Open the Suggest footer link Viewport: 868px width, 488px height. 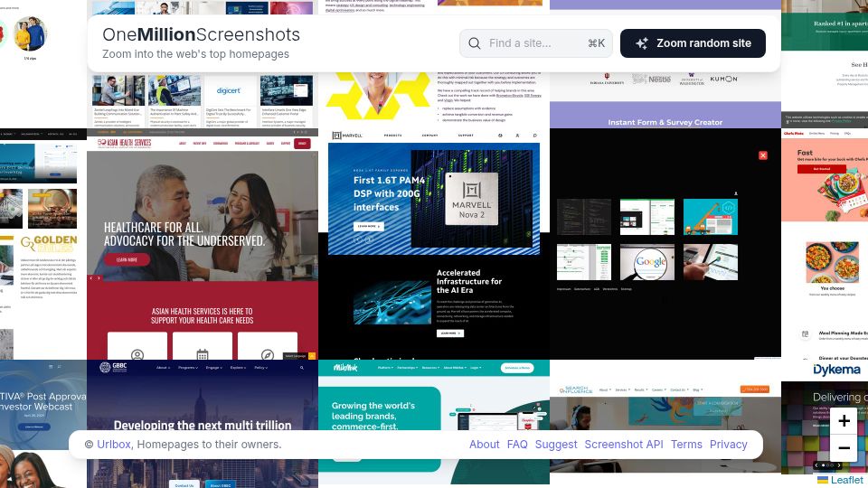tap(556, 445)
